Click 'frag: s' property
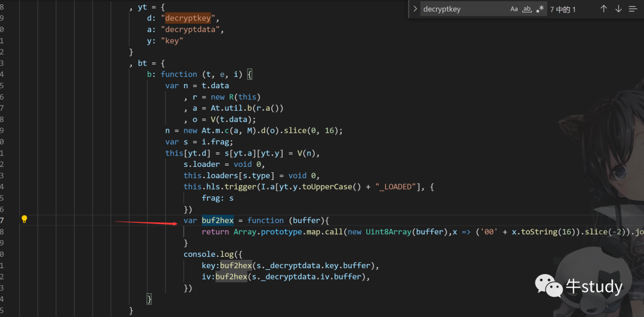This screenshot has width=644, height=317. coord(218,198)
